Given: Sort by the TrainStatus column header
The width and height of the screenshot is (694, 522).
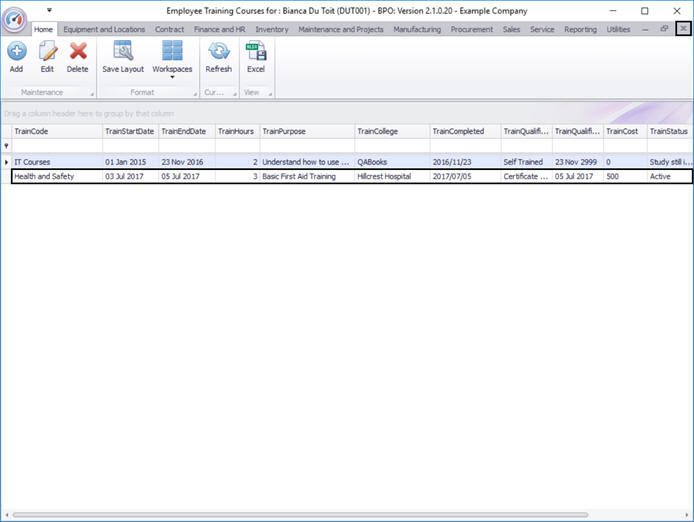Looking at the screenshot, I should (670, 131).
